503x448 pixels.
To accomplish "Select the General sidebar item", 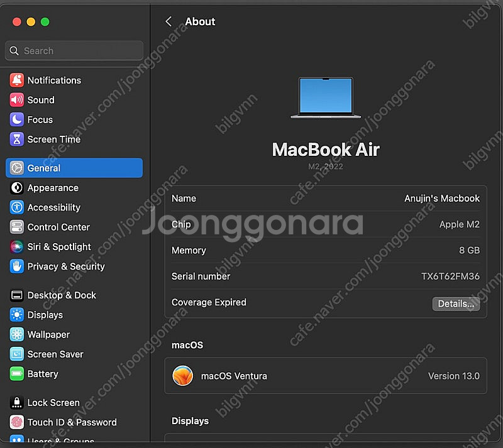I will click(74, 168).
